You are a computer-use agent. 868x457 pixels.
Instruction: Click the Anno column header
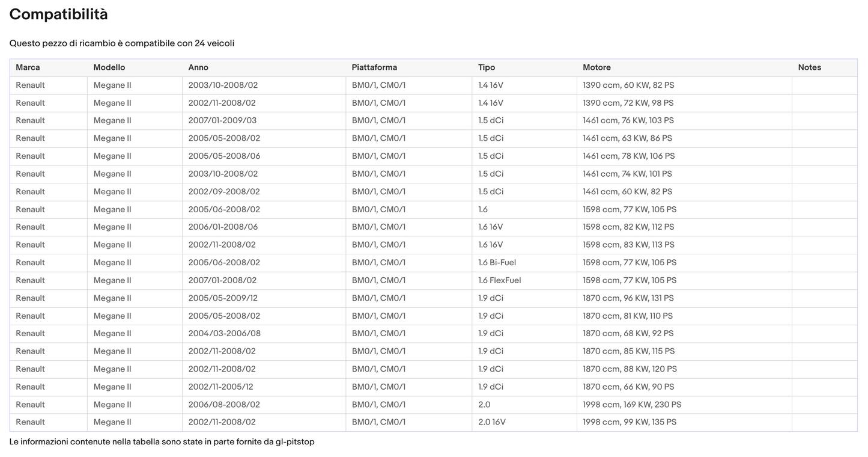click(x=198, y=67)
